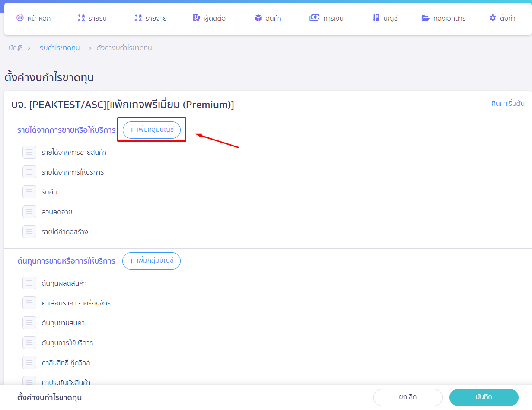Click the handle icon next to ส่วนลดจ่าย

coord(29,212)
